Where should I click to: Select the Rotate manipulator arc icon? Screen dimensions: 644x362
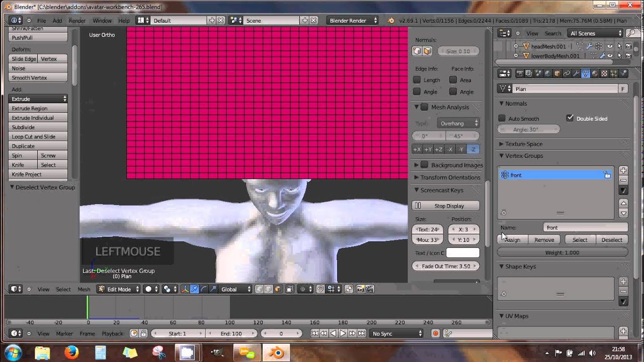coord(204,289)
